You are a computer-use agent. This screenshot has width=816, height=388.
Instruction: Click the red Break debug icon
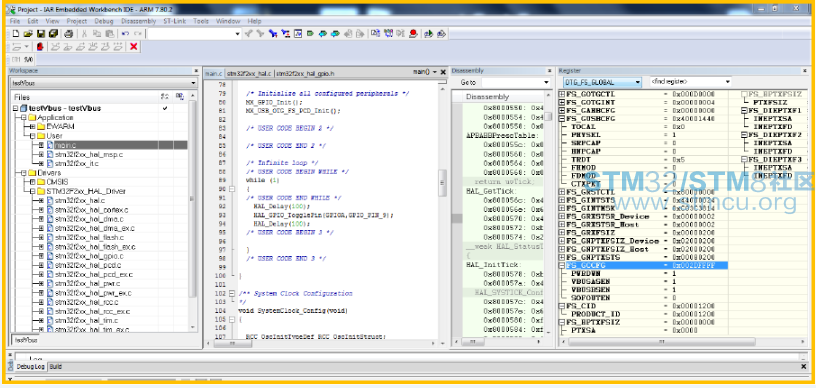point(40,47)
